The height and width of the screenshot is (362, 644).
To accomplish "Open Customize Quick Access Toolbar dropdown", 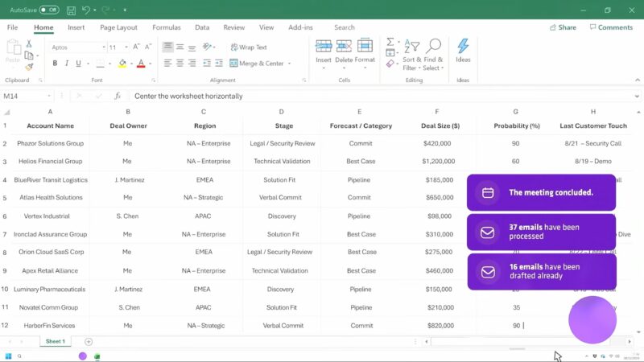I will tap(125, 10).
